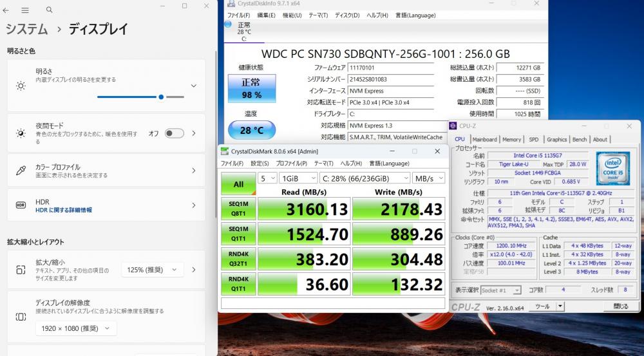Toggle the night mode (夜間モード) switch
644x356 pixels.
click(174, 133)
